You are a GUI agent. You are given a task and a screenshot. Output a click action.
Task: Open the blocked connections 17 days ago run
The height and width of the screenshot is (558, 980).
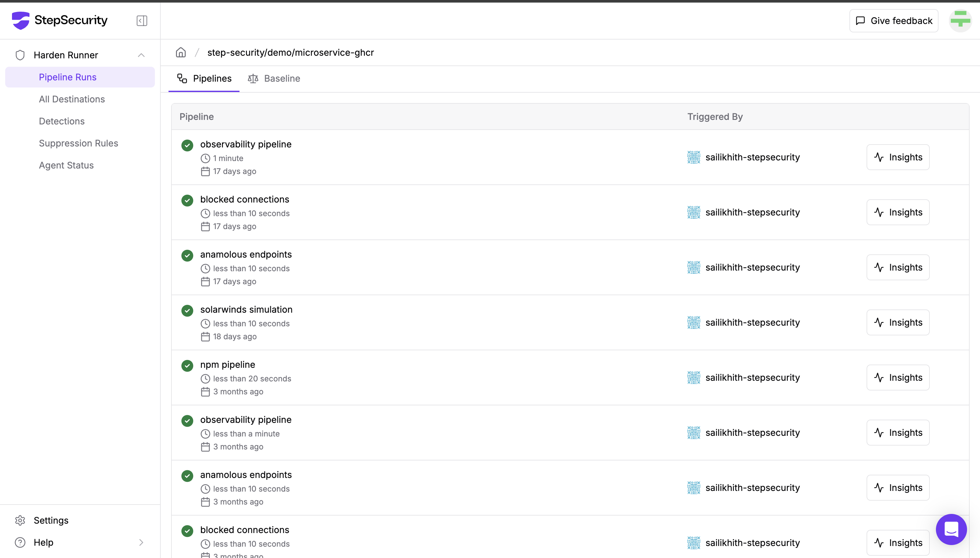click(x=245, y=199)
